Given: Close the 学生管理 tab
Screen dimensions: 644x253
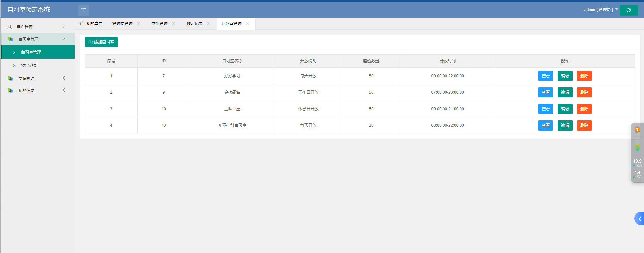Looking at the screenshot, I should pyautogui.click(x=173, y=23).
